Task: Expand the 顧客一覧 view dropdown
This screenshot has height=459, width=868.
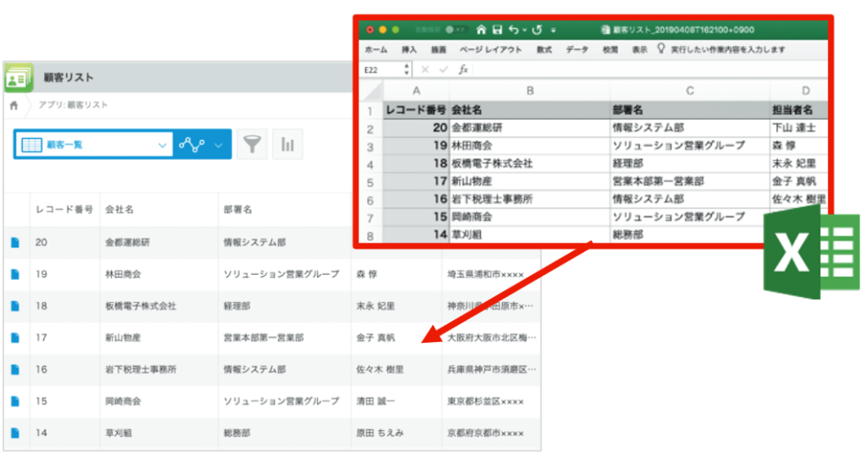Action: 163,145
